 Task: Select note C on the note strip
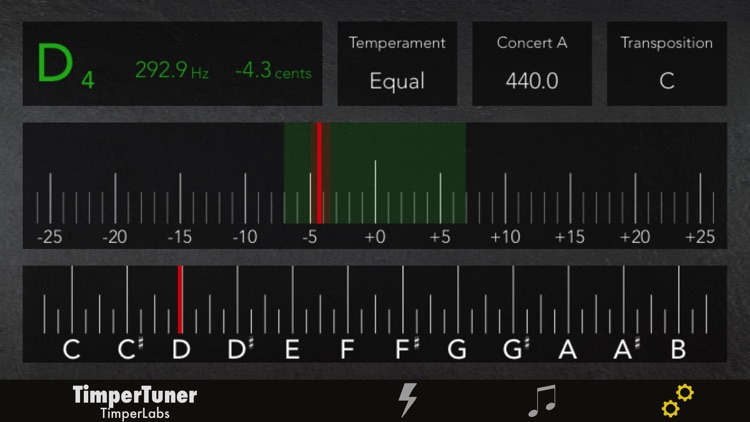coord(71,350)
